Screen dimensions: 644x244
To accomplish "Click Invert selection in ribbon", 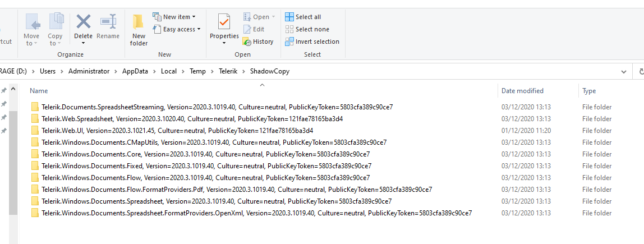I will pyautogui.click(x=312, y=42).
